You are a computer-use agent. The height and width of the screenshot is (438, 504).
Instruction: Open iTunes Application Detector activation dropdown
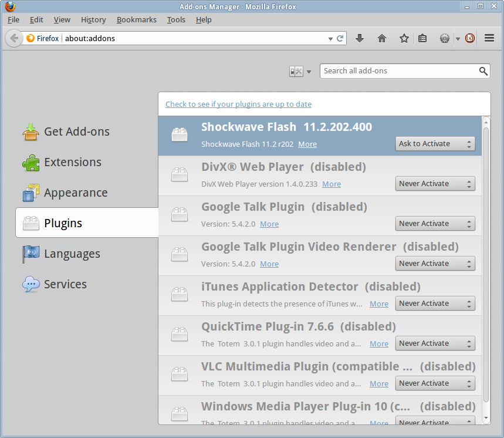pos(435,304)
